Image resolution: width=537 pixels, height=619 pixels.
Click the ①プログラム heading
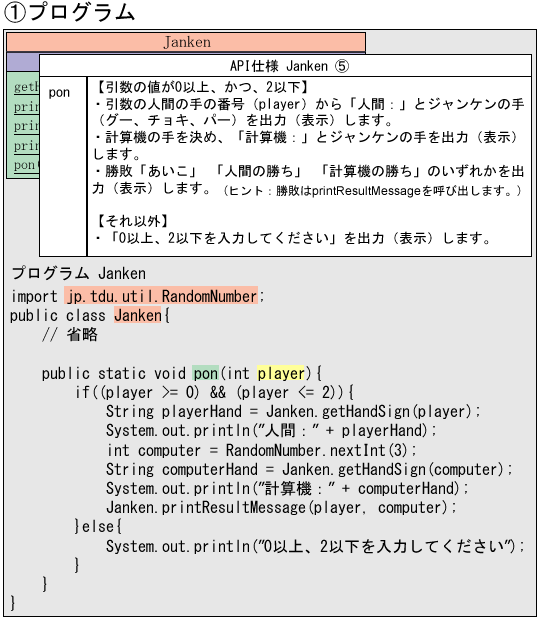pyautogui.click(x=69, y=12)
